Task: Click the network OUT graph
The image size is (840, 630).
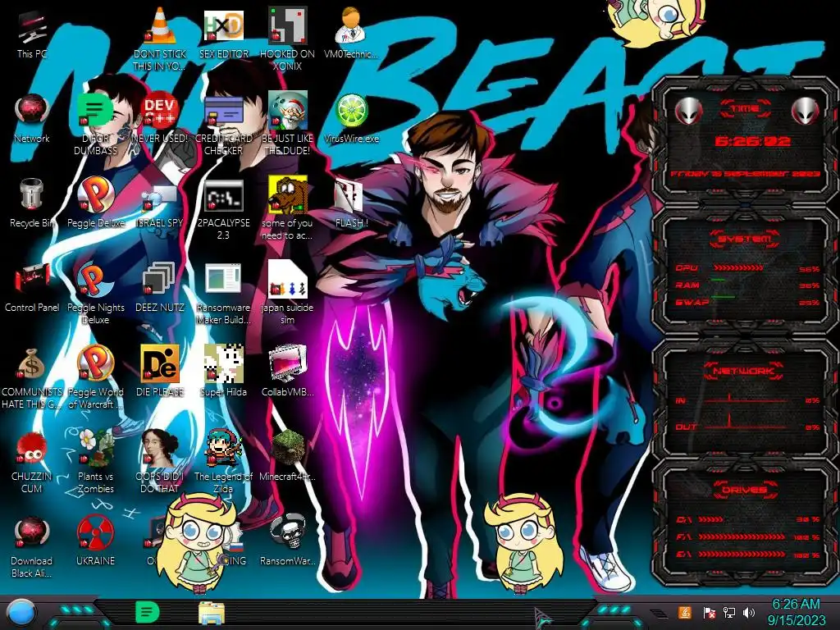Action: tap(746, 421)
